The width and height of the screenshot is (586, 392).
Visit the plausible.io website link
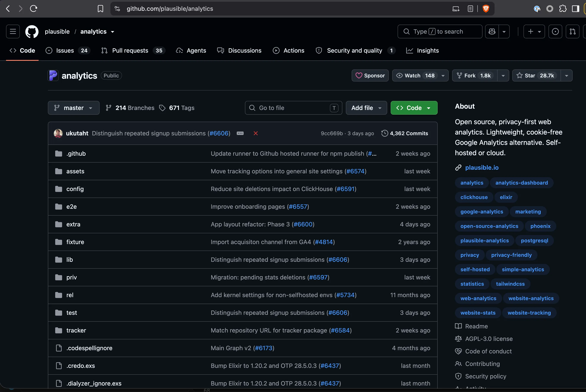click(482, 168)
